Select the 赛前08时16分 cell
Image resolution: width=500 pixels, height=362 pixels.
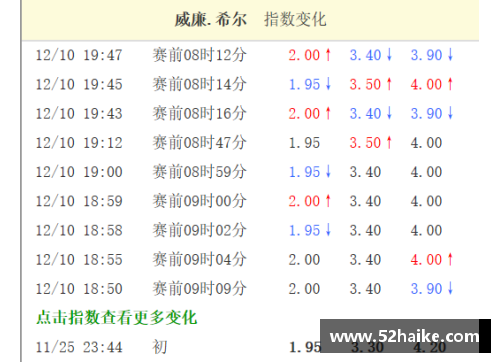point(200,113)
